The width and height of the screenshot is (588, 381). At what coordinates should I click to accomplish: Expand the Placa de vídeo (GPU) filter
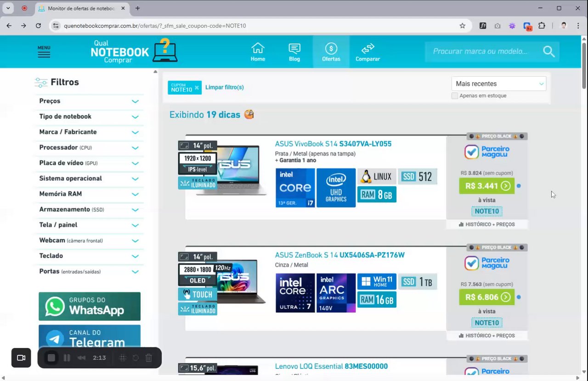pos(89,163)
